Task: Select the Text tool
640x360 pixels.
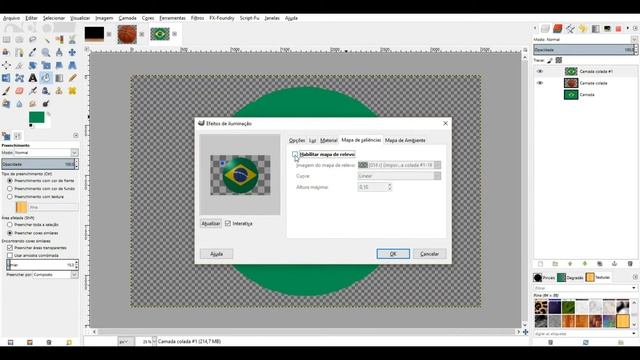Action: pos(33,78)
